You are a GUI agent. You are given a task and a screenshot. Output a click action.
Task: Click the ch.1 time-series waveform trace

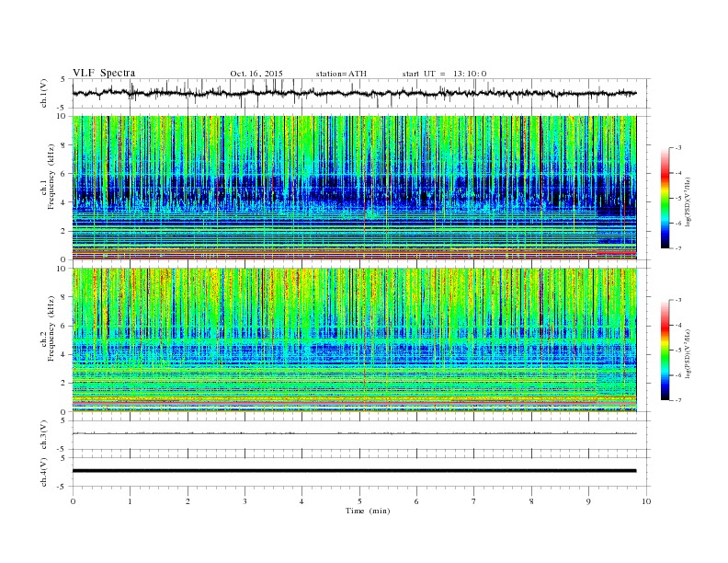[354, 93]
